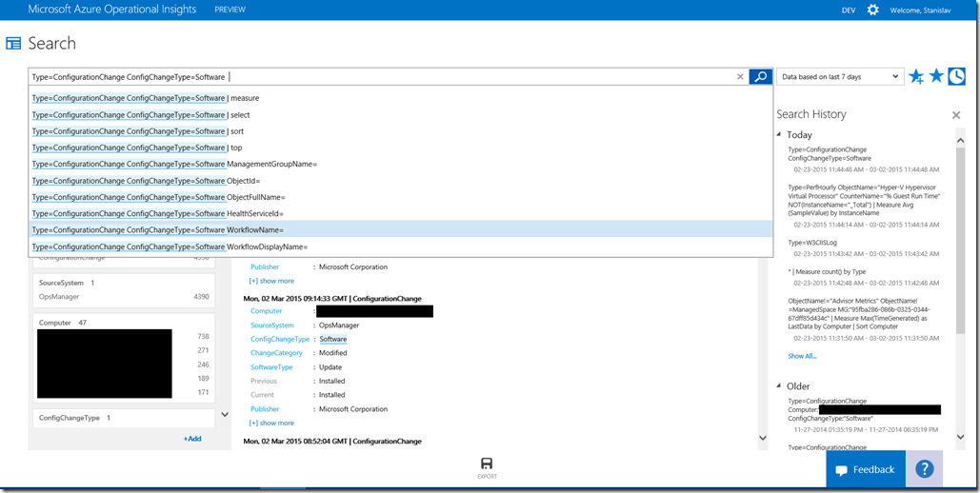Clear the search query with the X
The width and height of the screenshot is (980, 493).
(740, 77)
